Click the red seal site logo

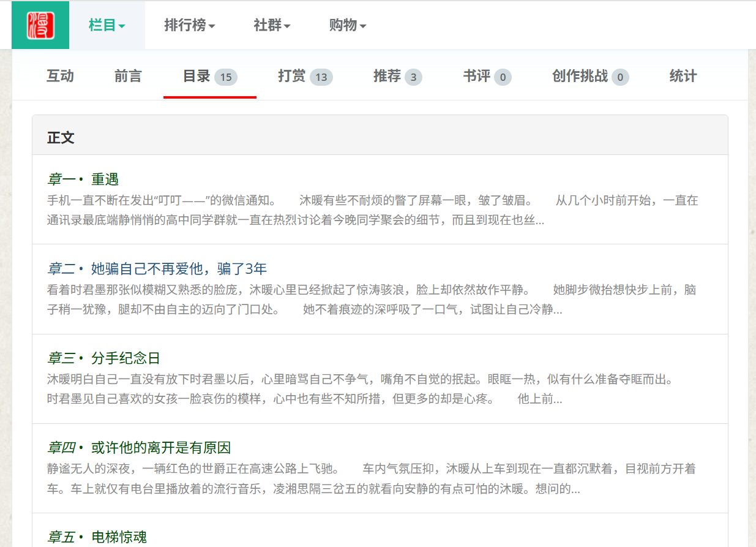[40, 25]
